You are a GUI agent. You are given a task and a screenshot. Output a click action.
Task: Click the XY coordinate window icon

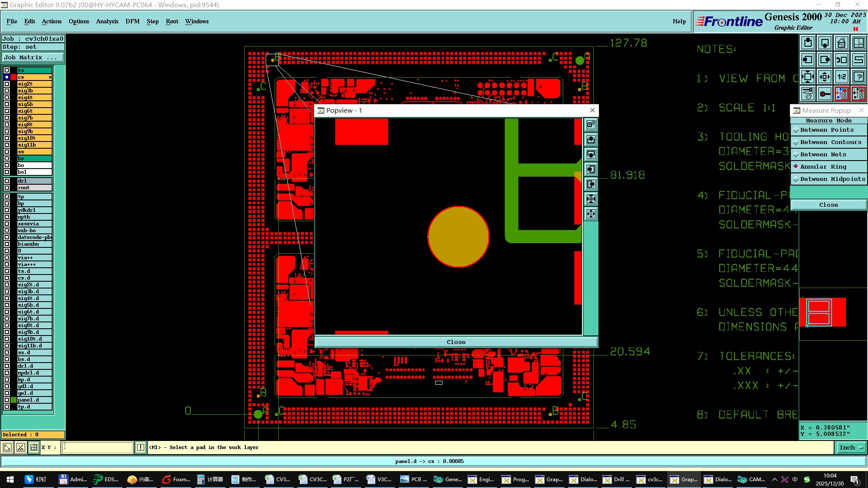(859, 43)
